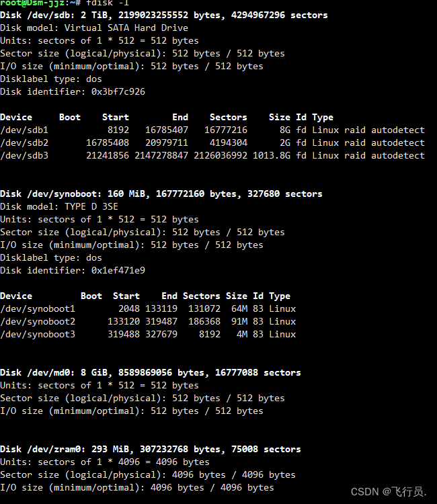This screenshot has width=437, height=504.
Task: Click the /dev/sdb3 device name
Action: tap(24, 156)
